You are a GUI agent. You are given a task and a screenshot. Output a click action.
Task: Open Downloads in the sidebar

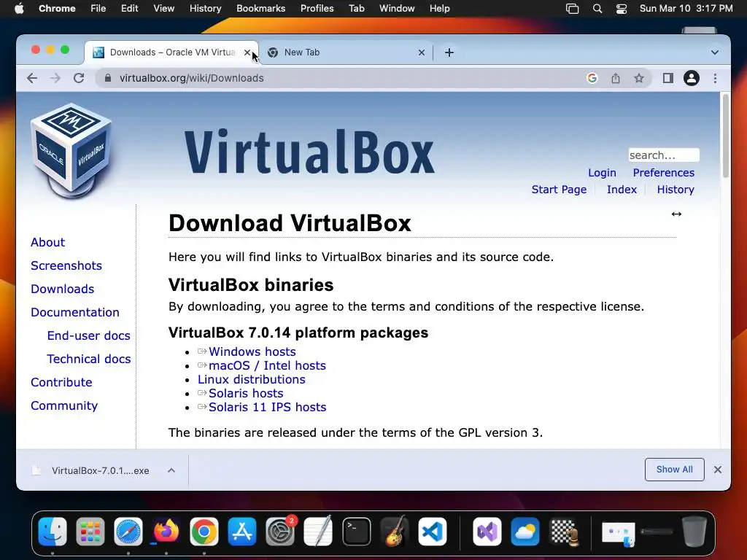coord(63,289)
